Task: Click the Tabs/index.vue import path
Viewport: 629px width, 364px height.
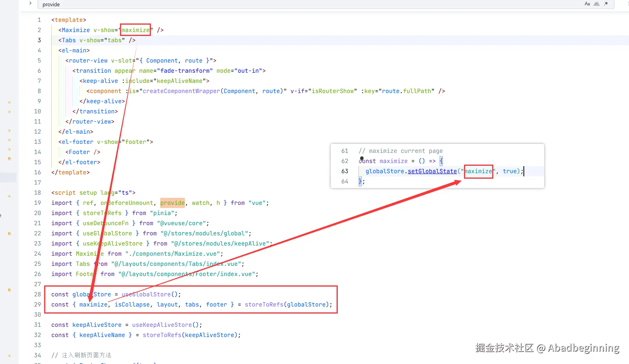Action: coord(176,264)
